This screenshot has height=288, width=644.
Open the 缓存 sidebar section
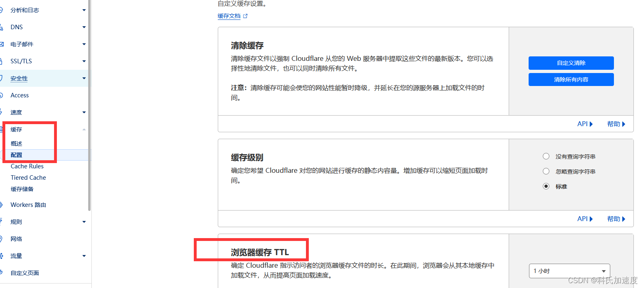[x=16, y=129]
